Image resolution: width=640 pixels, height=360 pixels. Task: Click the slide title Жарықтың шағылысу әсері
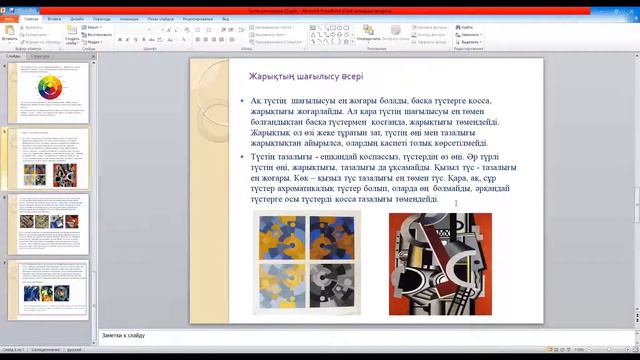coord(306,76)
